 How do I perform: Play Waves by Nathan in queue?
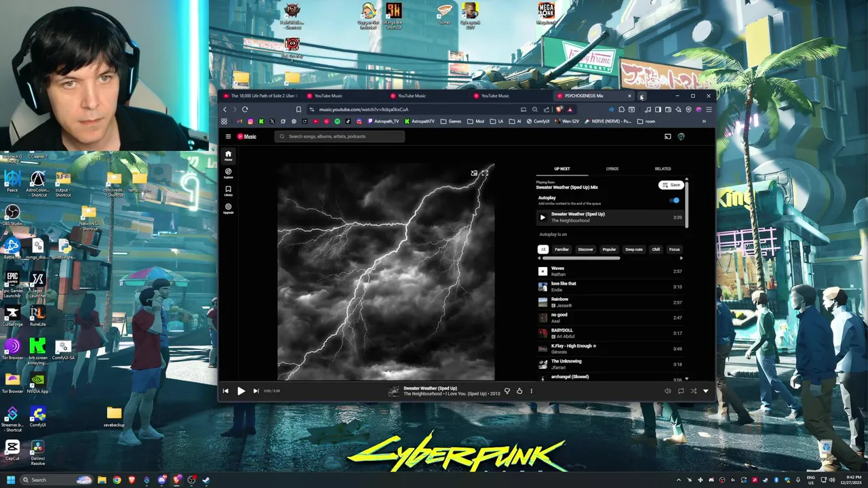click(610, 271)
